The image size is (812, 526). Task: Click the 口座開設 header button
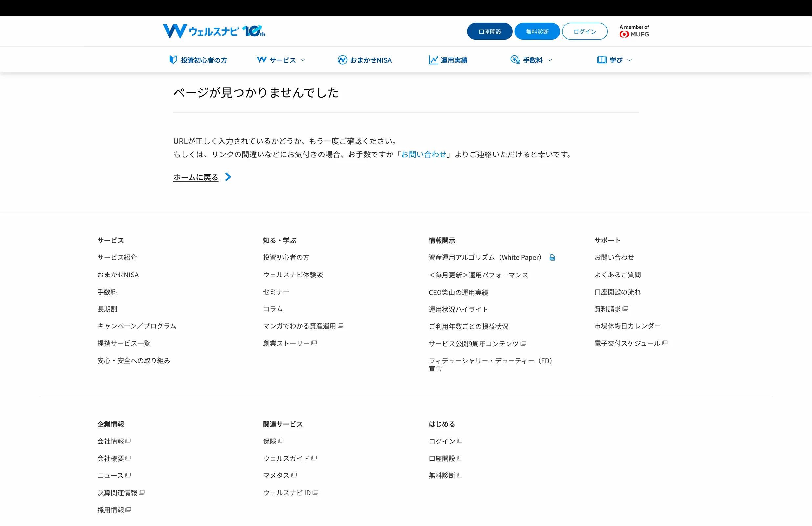click(x=489, y=32)
